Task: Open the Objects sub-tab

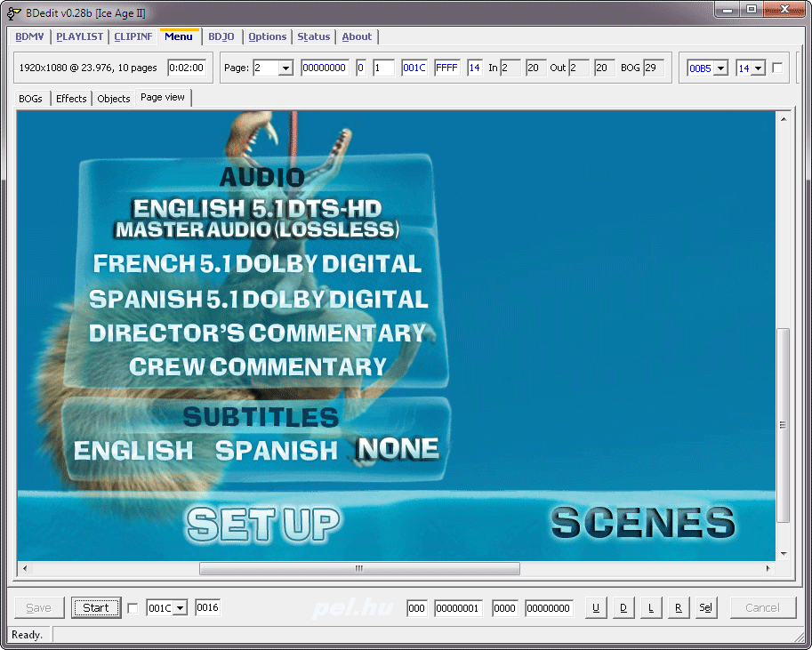Action: [x=114, y=99]
